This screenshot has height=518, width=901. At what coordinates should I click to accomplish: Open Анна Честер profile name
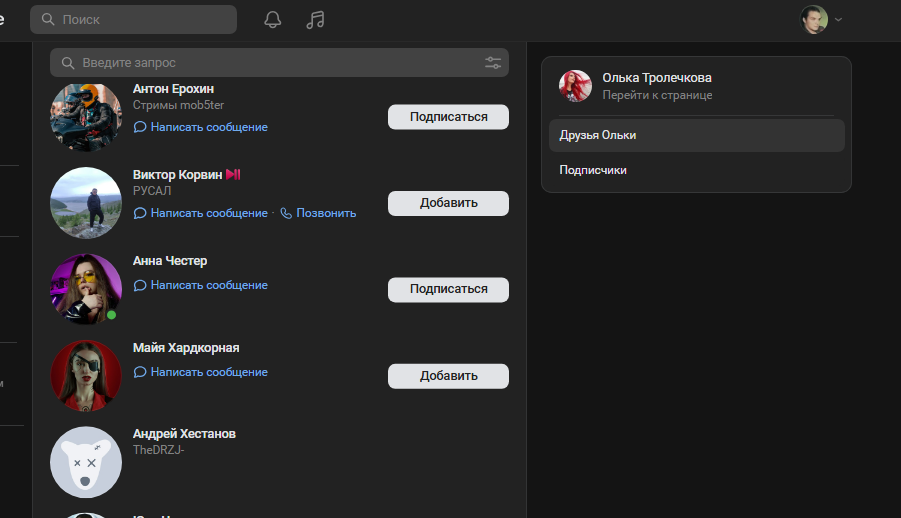[170, 261]
